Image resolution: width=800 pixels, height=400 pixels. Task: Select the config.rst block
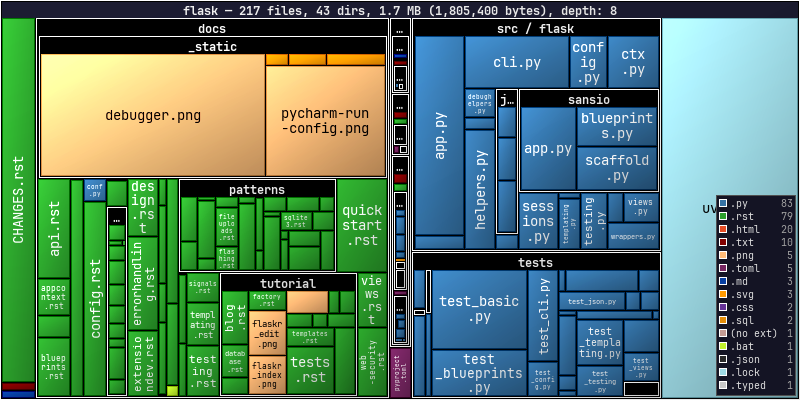point(95,298)
